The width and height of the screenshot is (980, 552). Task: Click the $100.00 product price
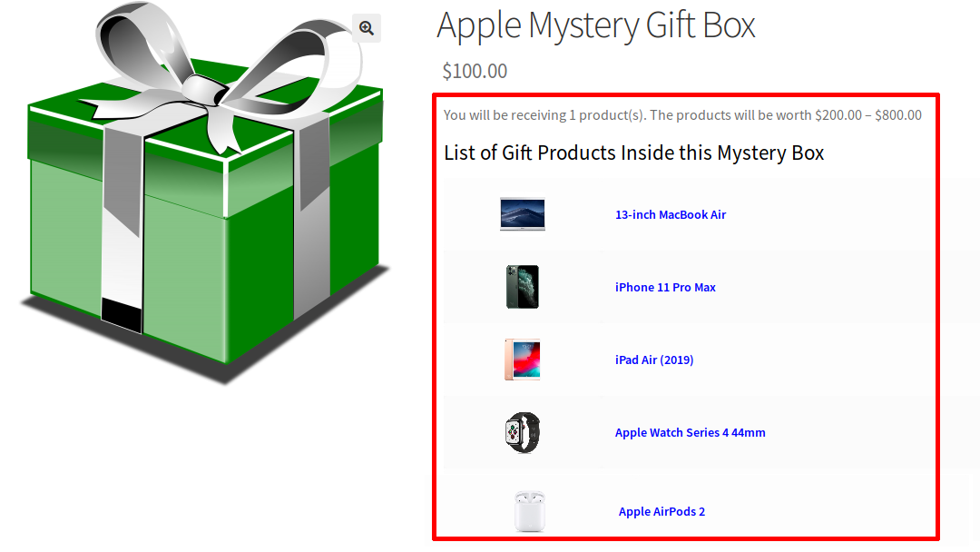(x=475, y=71)
